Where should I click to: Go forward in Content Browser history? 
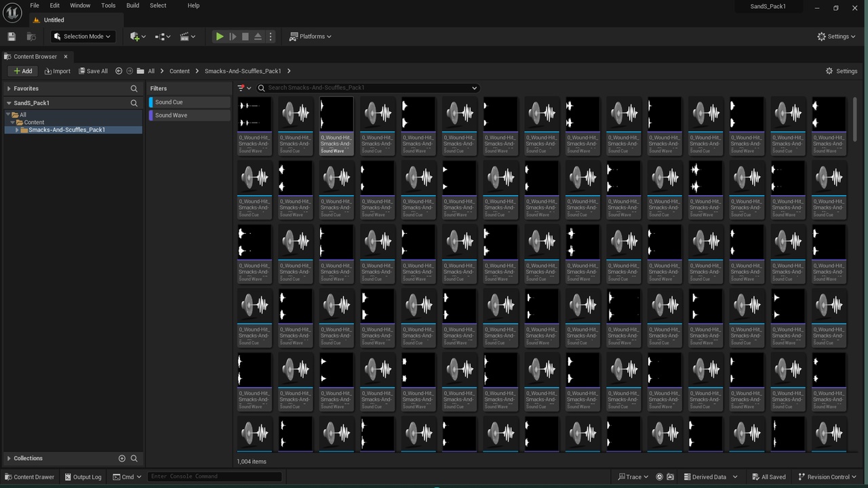tap(130, 71)
